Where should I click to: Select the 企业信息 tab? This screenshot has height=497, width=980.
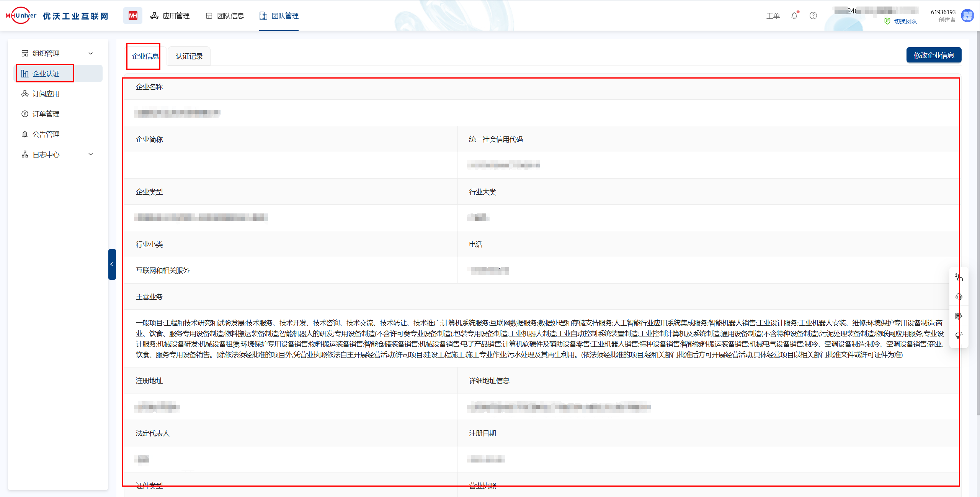click(145, 56)
